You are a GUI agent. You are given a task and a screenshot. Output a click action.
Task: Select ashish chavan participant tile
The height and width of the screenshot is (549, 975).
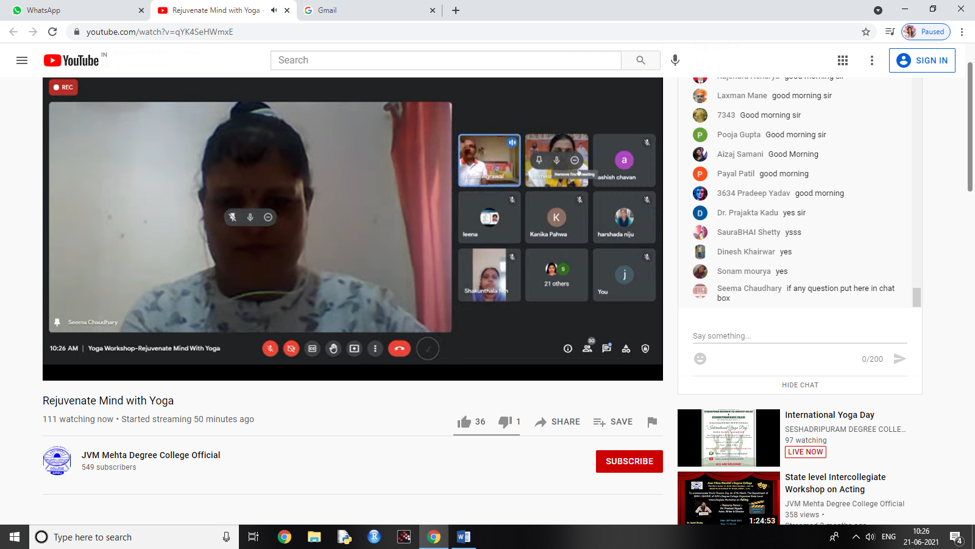pyautogui.click(x=624, y=160)
